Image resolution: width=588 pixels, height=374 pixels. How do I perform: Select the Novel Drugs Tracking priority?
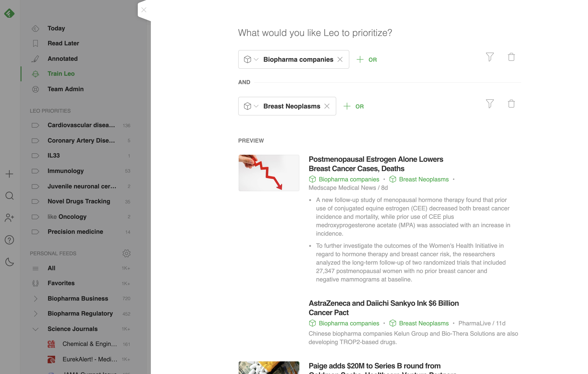pos(79,201)
